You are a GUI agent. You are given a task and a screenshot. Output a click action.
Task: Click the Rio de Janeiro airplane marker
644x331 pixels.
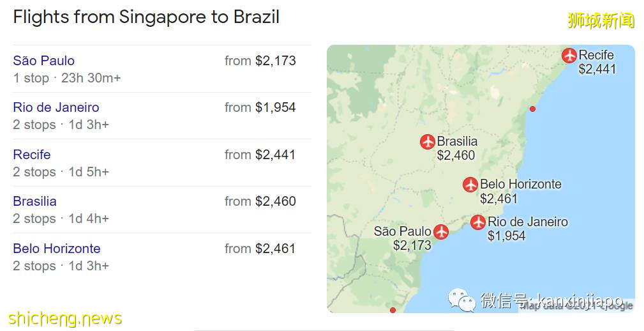pos(478,222)
